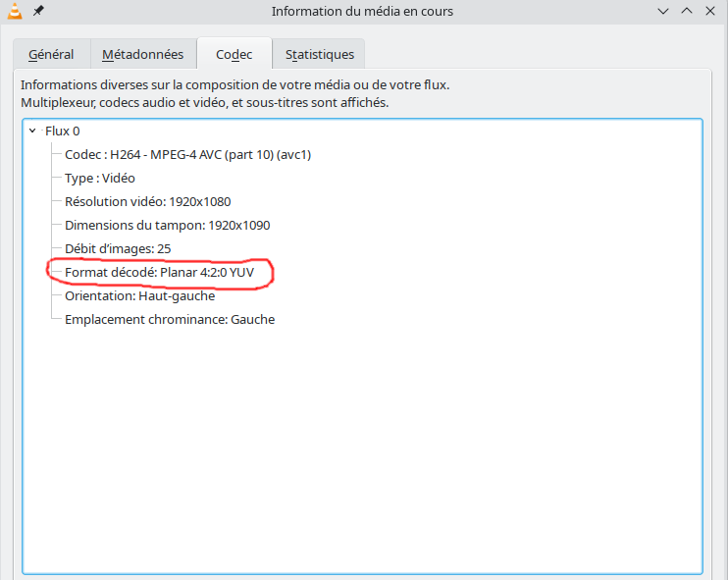
Task: Collapse the Flux 0 tree node
Action: point(32,131)
